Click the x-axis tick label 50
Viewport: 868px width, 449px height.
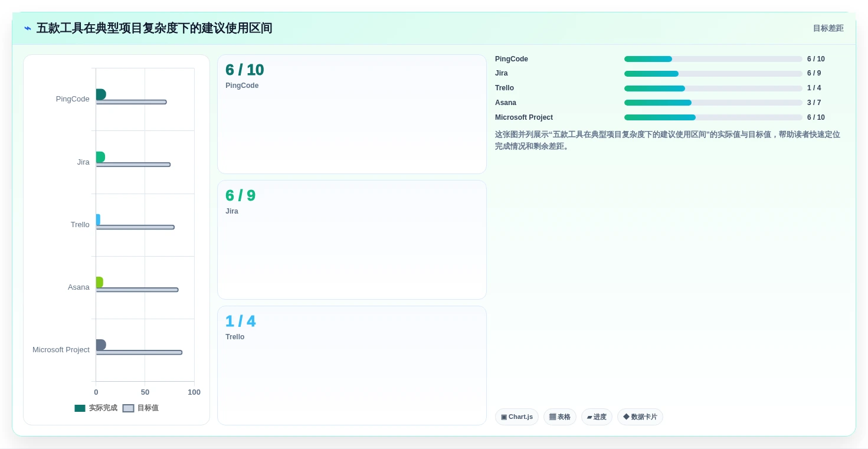click(x=145, y=392)
